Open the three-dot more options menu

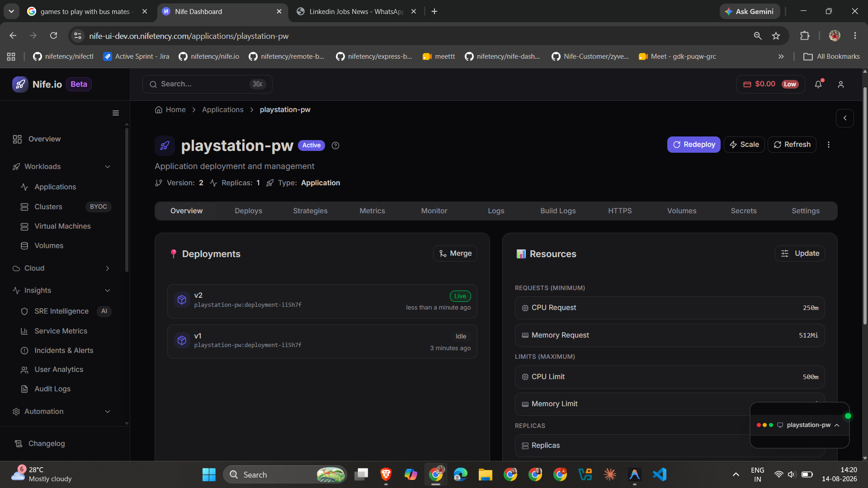tap(829, 145)
